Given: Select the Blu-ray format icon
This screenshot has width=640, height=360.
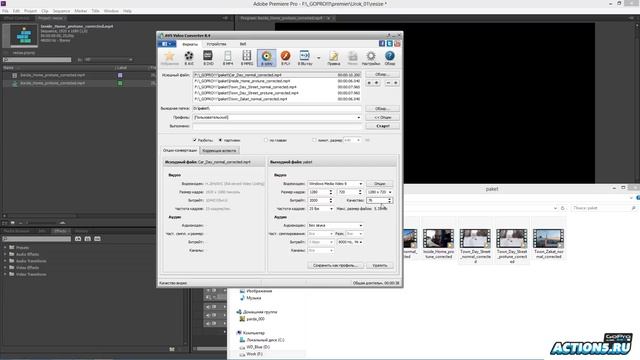Looking at the screenshot, I should [304, 58].
